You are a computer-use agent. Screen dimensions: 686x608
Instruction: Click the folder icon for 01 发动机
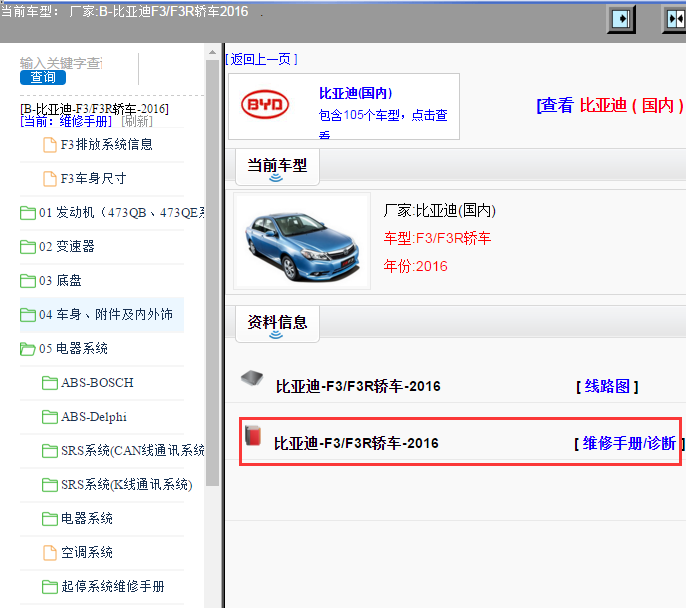tap(28, 213)
